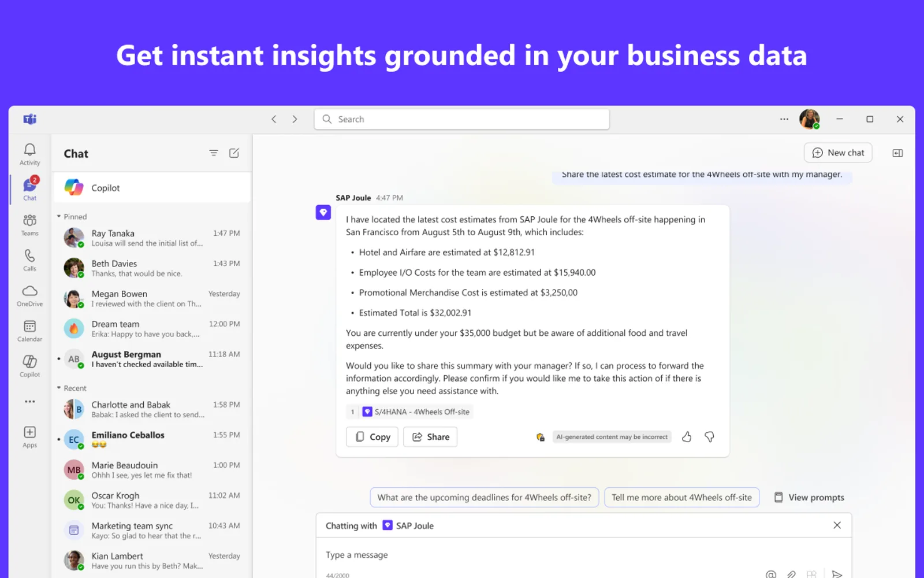924x578 pixels.
Task: Compose a new chat message icon
Action: (x=234, y=153)
